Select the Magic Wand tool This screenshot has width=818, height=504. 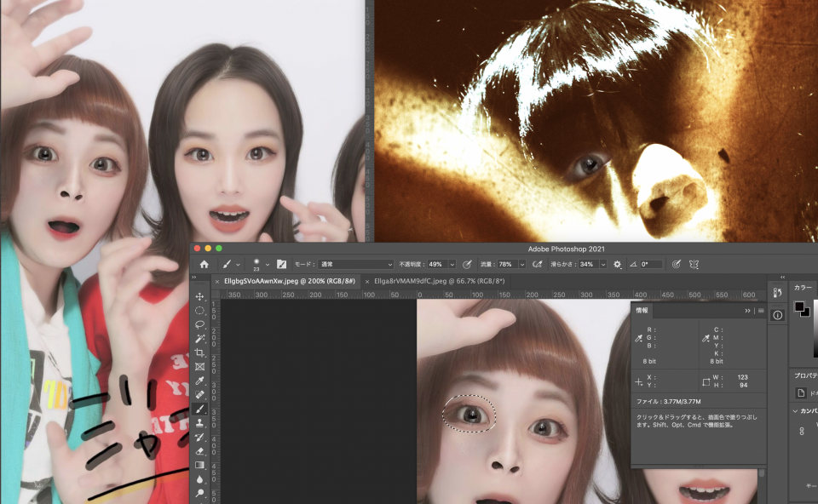(x=199, y=339)
